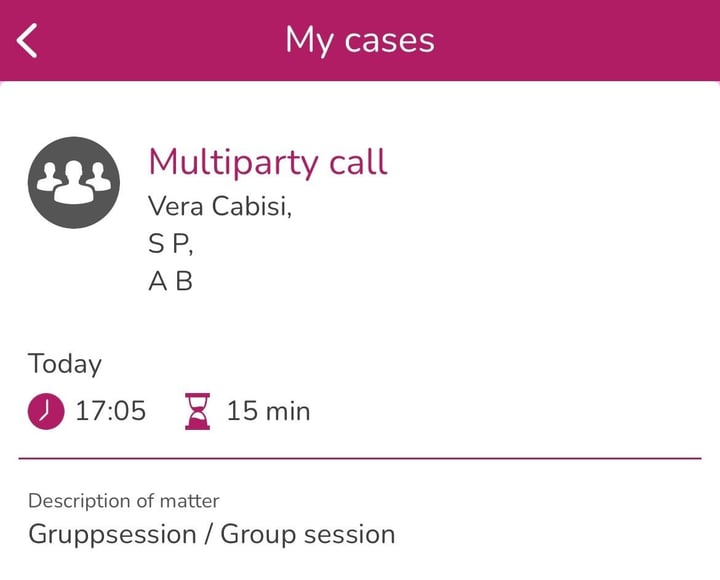This screenshot has width=720, height=580.
Task: Tap the group participants avatar icon
Action: 74,182
